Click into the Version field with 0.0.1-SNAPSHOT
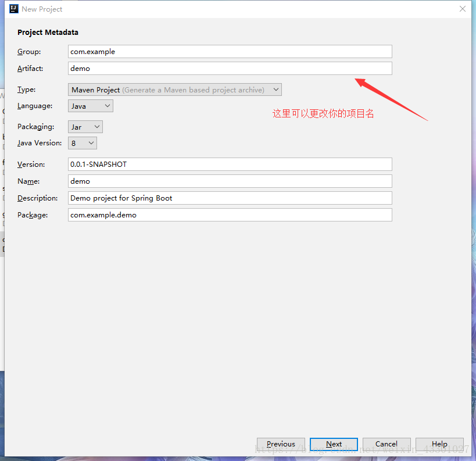The width and height of the screenshot is (476, 461). pyautogui.click(x=230, y=165)
